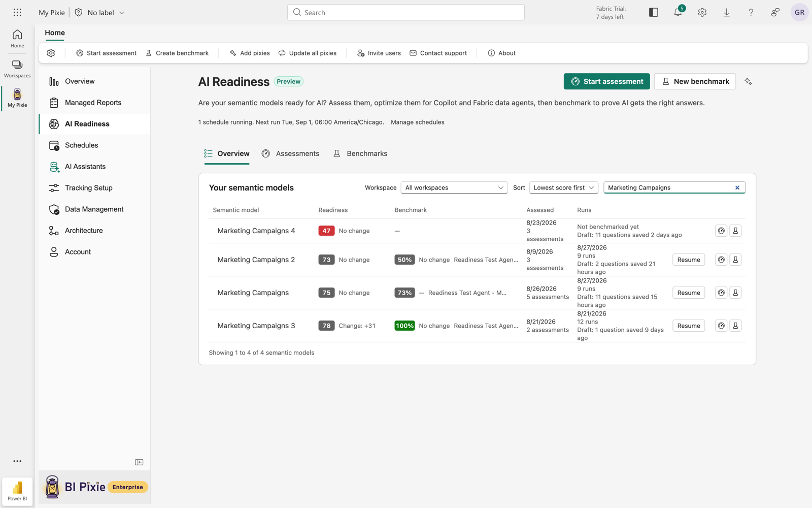Screen dimensions: 812x508
Task: Click the Marketing Campaigns 4 model name
Action: (256, 231)
